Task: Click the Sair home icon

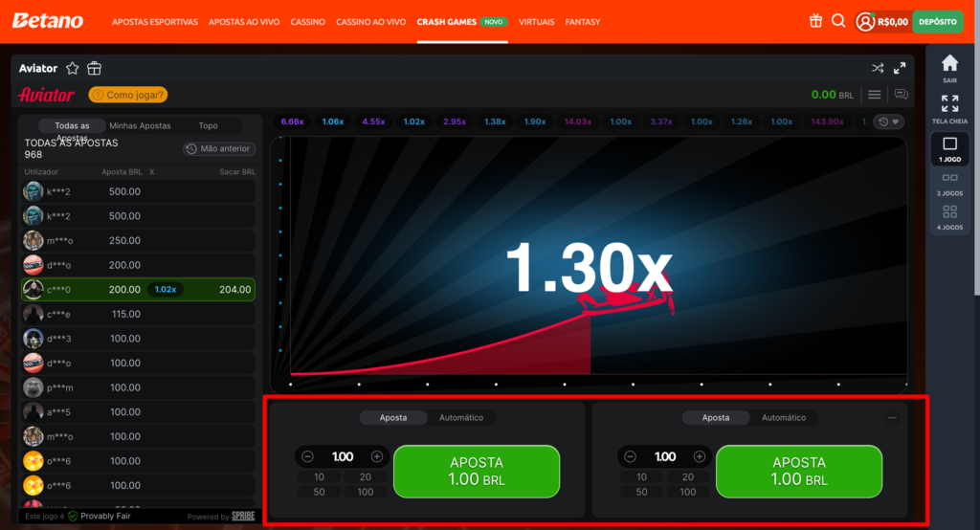Action: 949,63
